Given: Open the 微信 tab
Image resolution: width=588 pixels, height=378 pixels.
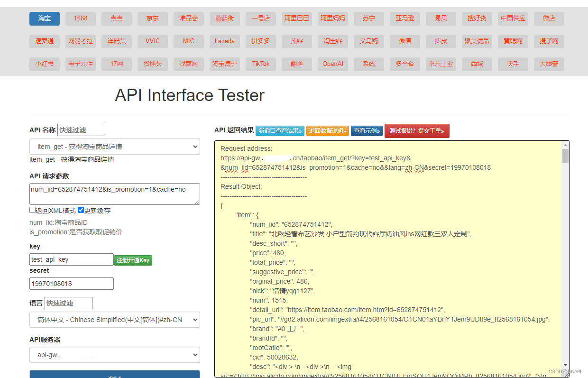Looking at the screenshot, I should pos(405,41).
